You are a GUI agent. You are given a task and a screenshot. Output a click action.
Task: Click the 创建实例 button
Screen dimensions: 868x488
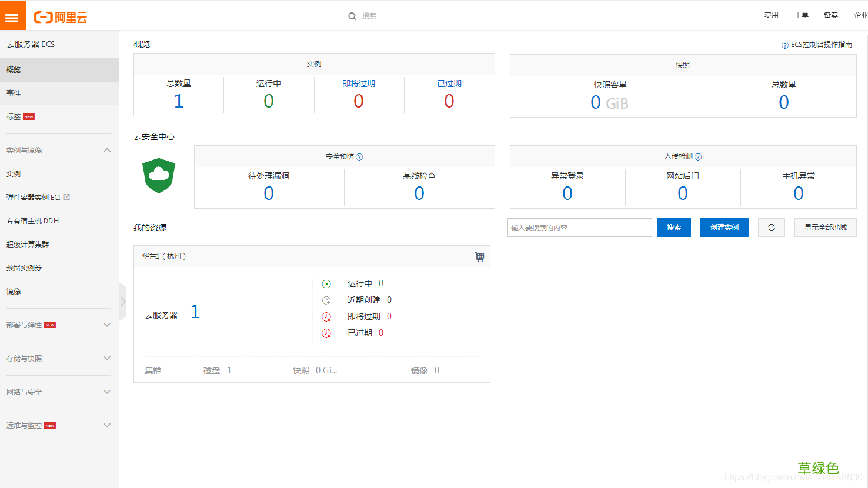click(724, 228)
